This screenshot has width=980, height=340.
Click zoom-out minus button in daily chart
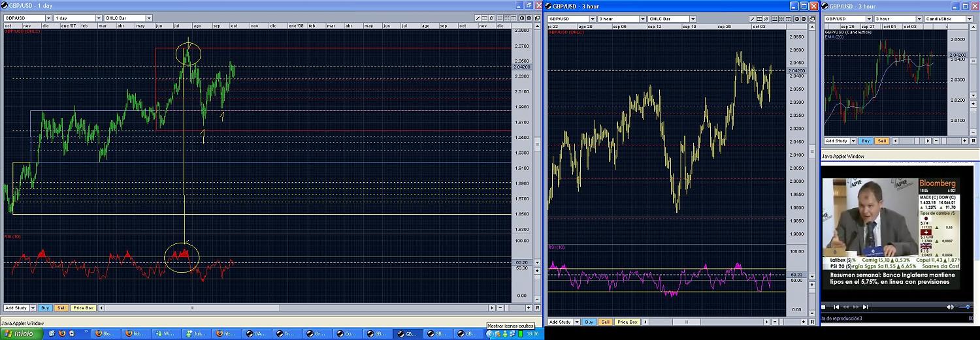(x=500, y=307)
